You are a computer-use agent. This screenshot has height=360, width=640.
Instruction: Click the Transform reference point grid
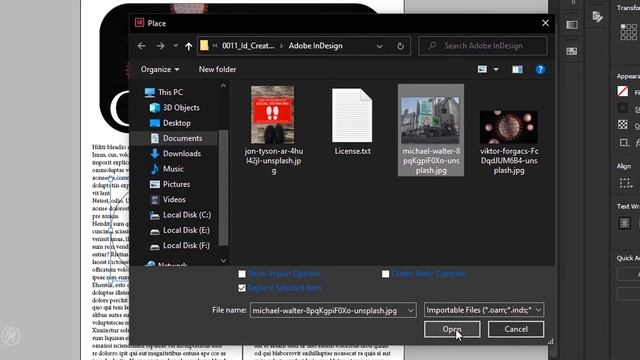click(x=629, y=32)
